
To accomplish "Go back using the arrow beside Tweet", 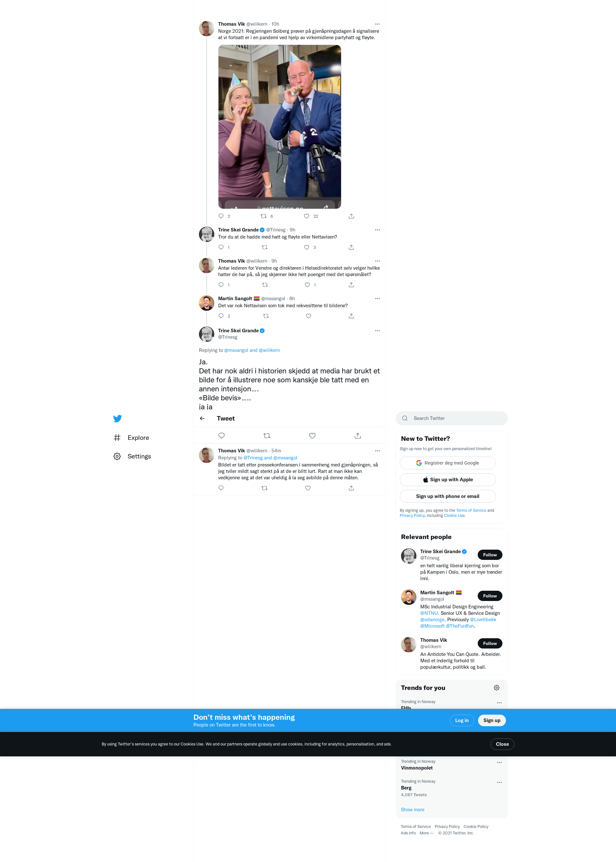I will (x=202, y=418).
